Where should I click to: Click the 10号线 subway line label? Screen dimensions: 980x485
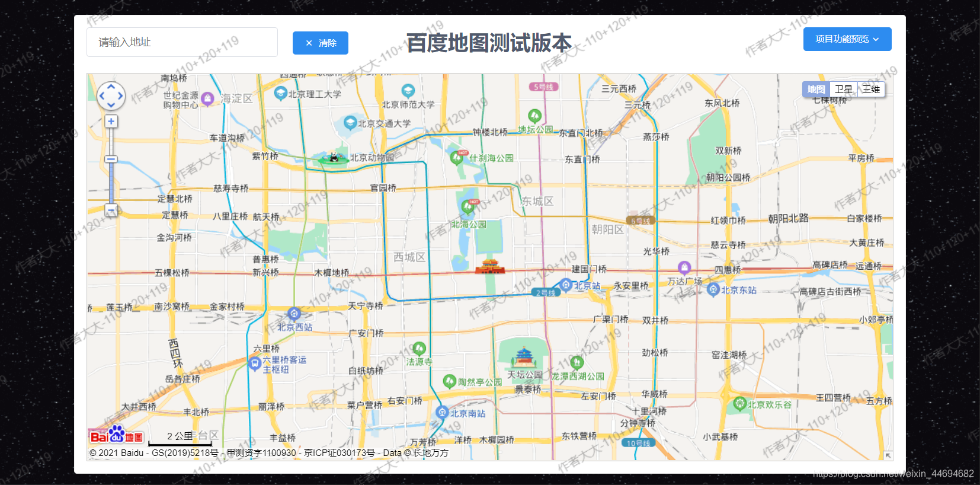point(638,443)
